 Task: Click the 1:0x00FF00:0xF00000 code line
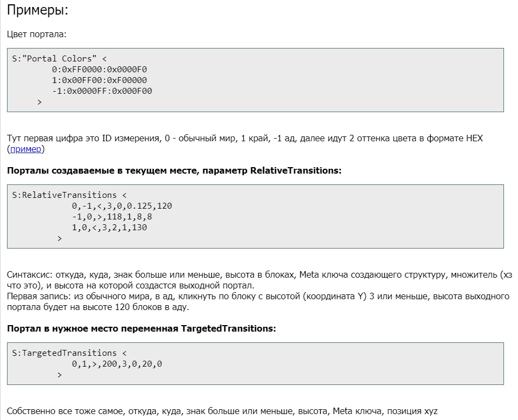99,80
